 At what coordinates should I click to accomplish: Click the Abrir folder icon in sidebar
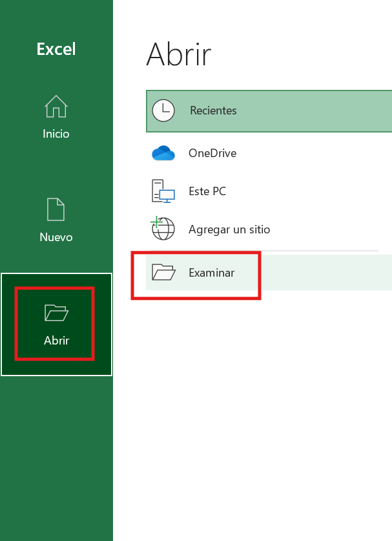[x=56, y=313]
